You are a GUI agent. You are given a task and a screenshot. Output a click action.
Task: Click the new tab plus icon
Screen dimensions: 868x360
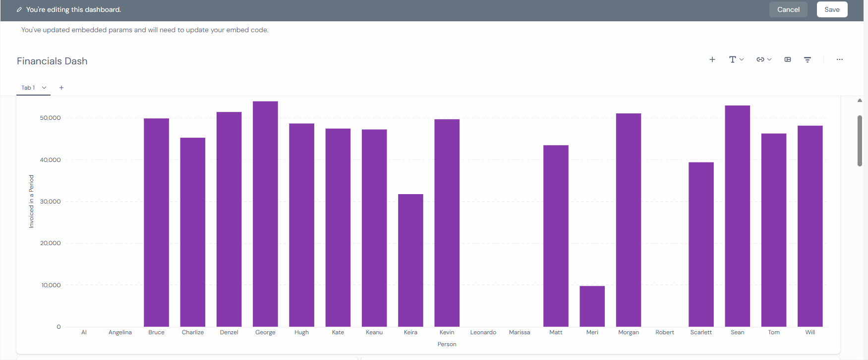(61, 88)
